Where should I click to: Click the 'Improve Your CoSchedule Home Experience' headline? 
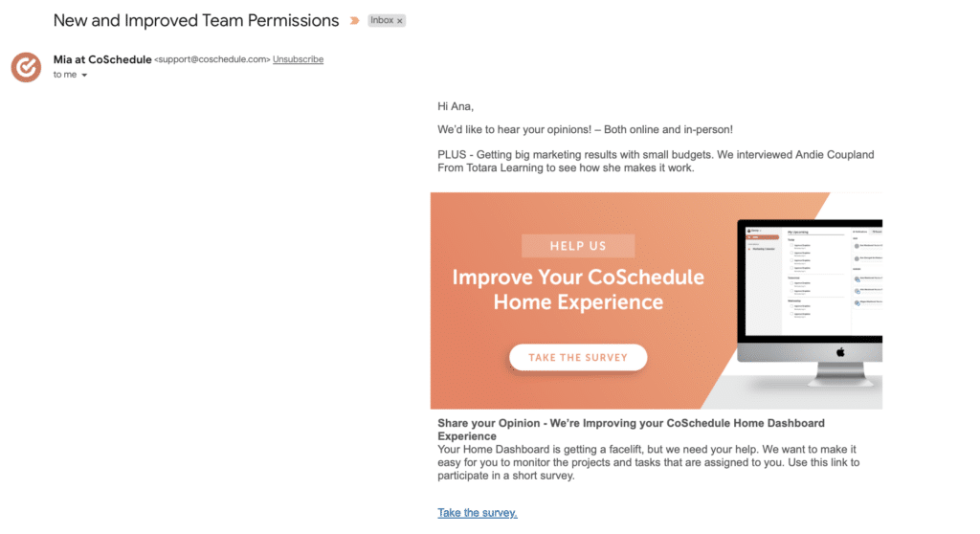(x=578, y=290)
